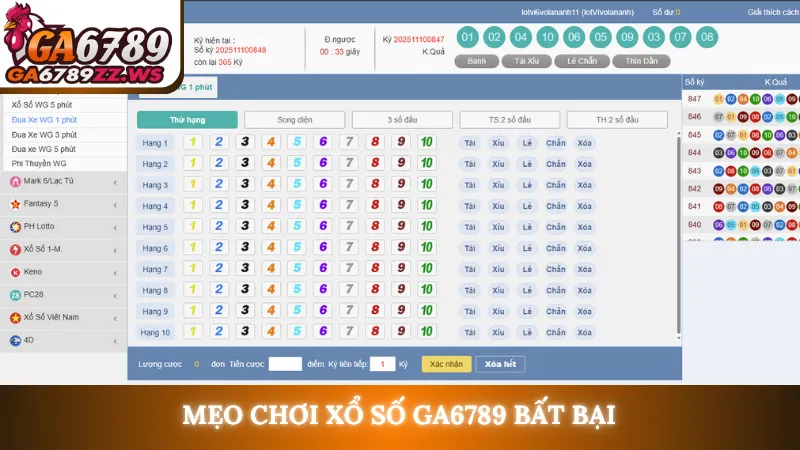Toggle Lẻ for Hạng 3
The height and width of the screenshot is (450, 800).
pyautogui.click(x=527, y=185)
